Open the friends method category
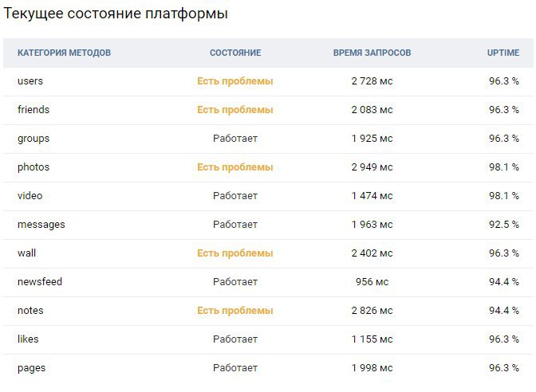 pos(33,110)
